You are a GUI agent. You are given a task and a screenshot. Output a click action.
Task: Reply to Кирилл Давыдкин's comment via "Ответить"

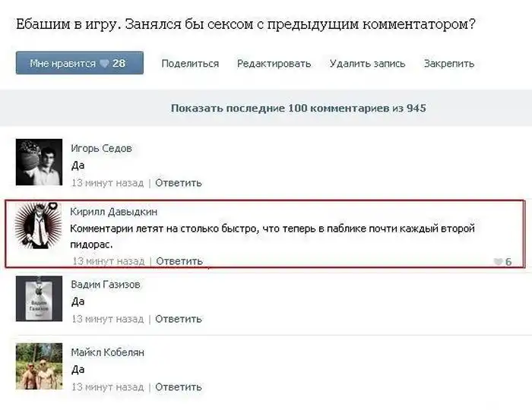(x=179, y=261)
